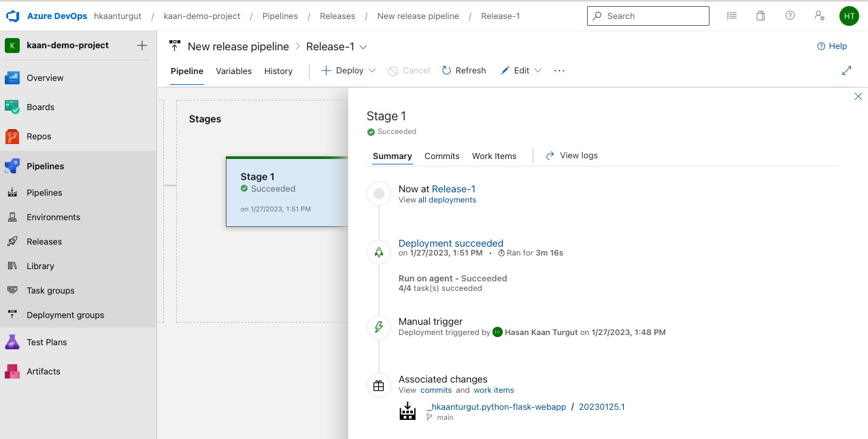This screenshot has width=868, height=439.
Task: Open the work items list icon in header
Action: pyautogui.click(x=731, y=16)
